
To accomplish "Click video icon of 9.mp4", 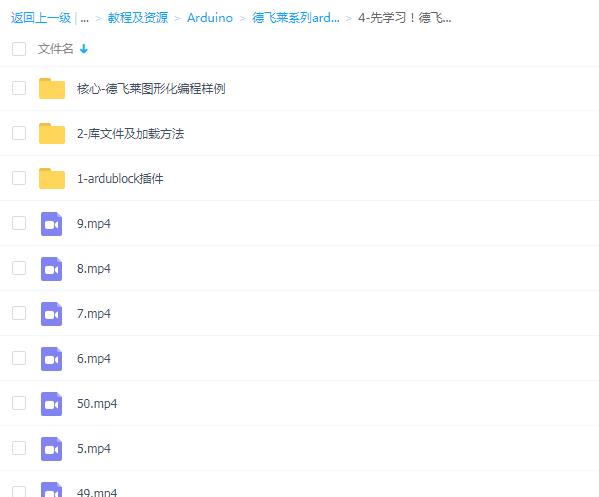I will (52, 224).
